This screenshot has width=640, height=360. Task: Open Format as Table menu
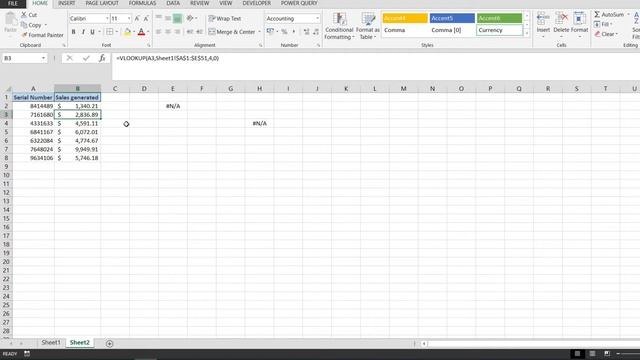[368, 26]
